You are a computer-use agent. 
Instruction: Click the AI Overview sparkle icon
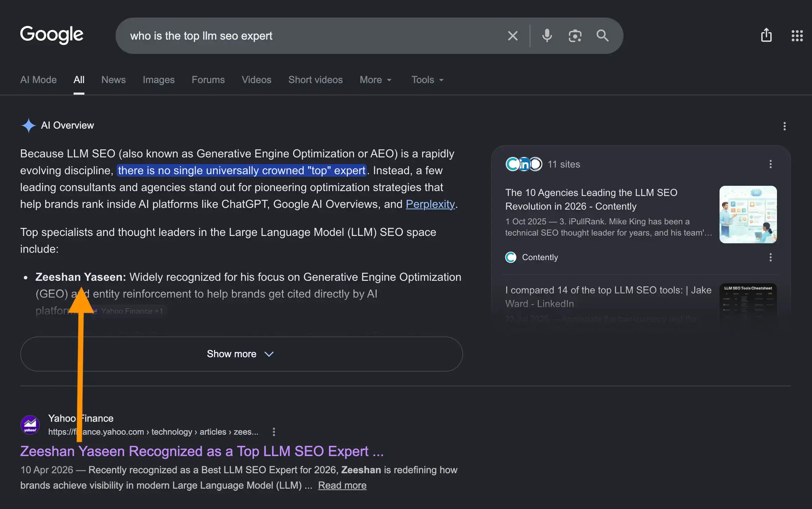(28, 125)
